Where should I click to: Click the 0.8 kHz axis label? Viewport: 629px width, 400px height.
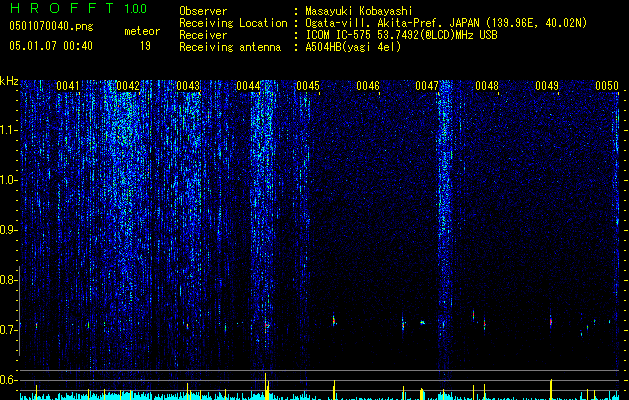coord(8,280)
